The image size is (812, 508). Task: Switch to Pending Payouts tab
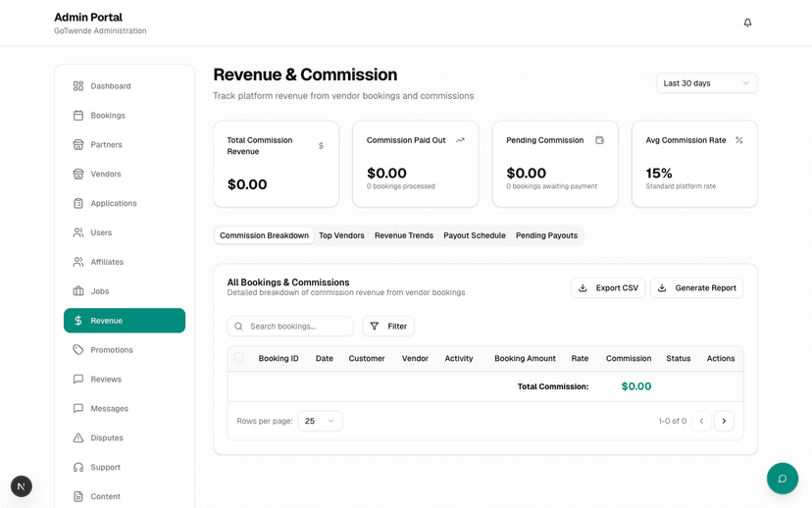click(x=546, y=235)
